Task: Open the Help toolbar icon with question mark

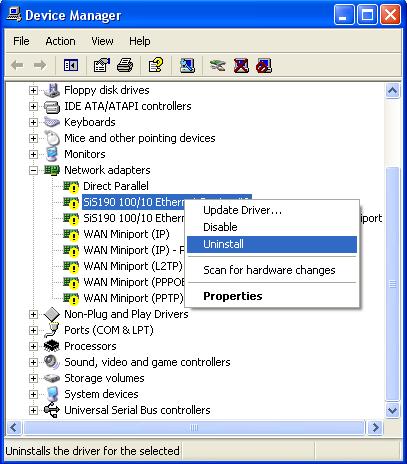Action: (156, 65)
